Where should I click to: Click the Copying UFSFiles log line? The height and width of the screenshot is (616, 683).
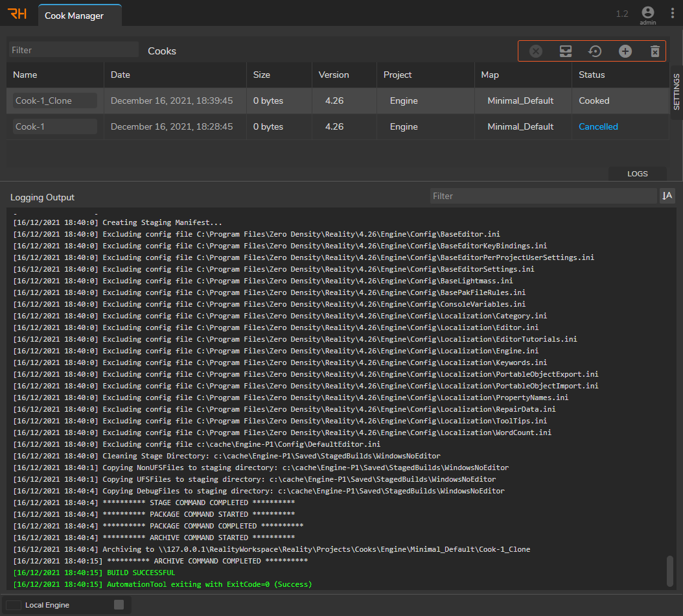click(255, 479)
